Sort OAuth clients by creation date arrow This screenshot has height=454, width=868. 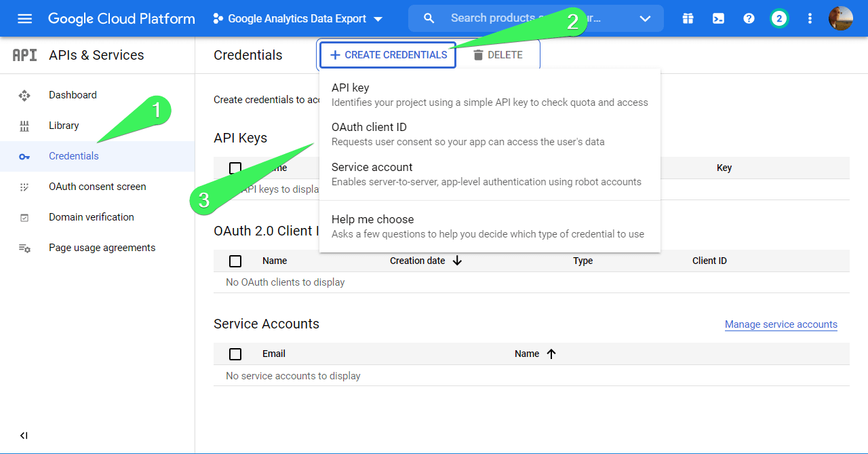[x=457, y=261]
